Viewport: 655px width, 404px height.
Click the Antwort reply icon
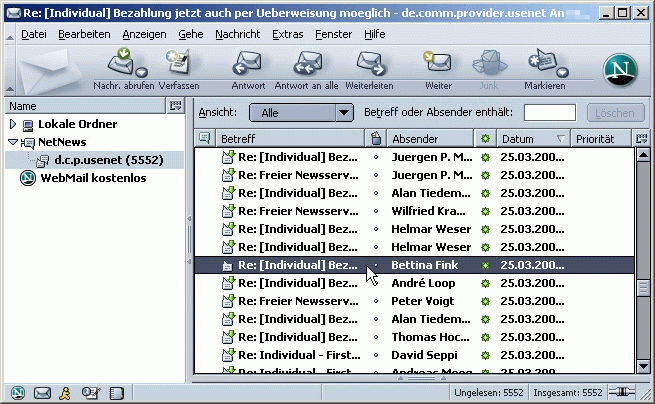[248, 63]
